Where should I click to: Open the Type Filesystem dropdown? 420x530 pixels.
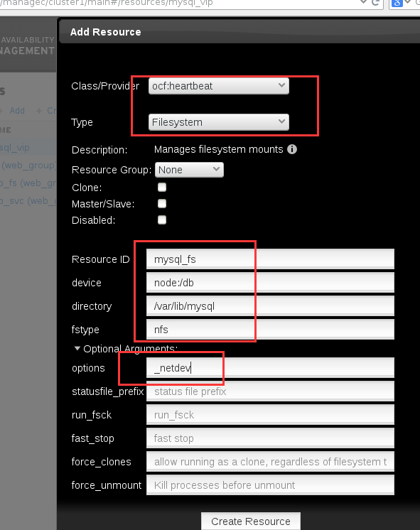click(218, 122)
